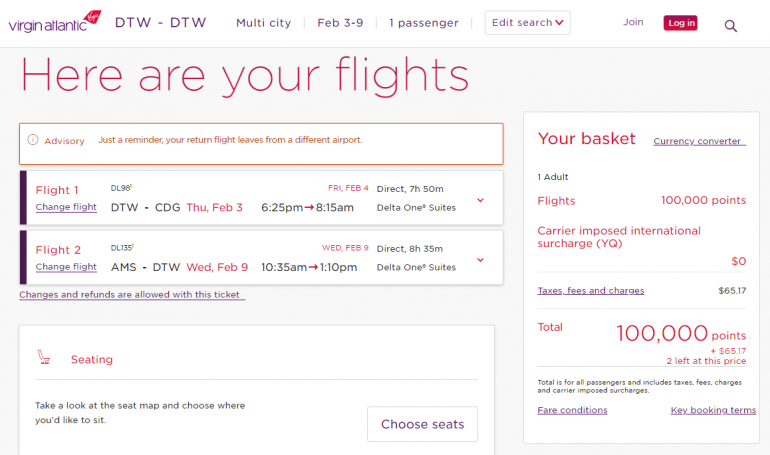This screenshot has height=455, width=770.
Task: Open Key booking terms link
Action: click(713, 410)
